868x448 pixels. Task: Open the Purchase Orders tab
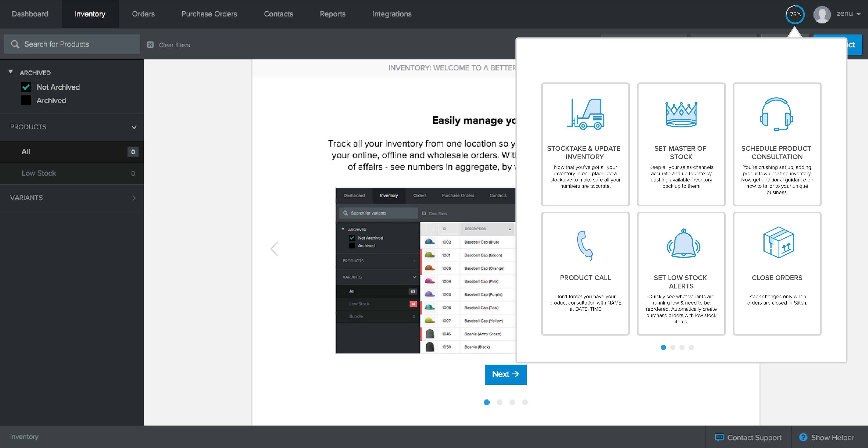[209, 14]
